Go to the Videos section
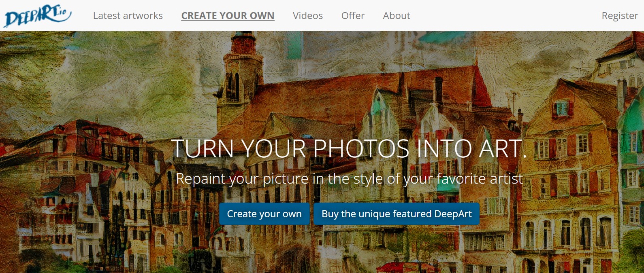 click(307, 16)
